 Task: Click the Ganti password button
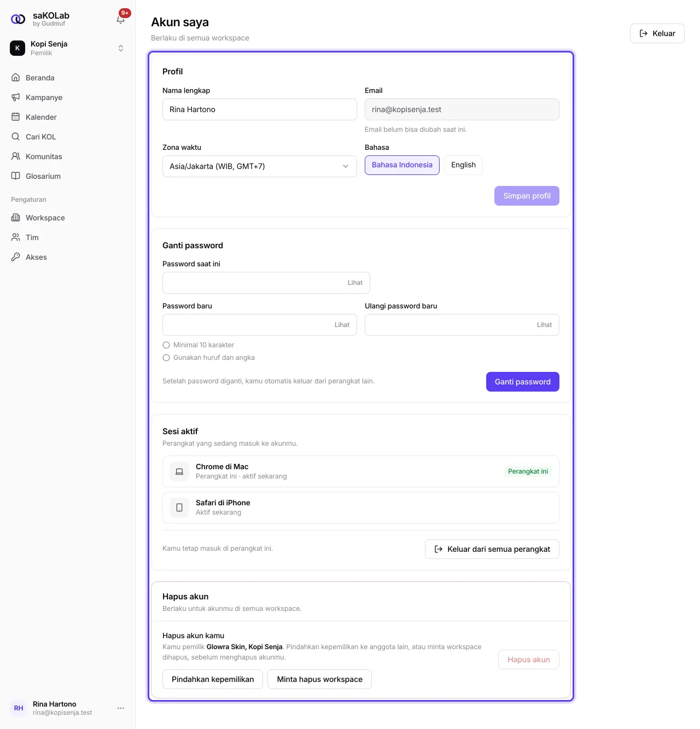[522, 382]
